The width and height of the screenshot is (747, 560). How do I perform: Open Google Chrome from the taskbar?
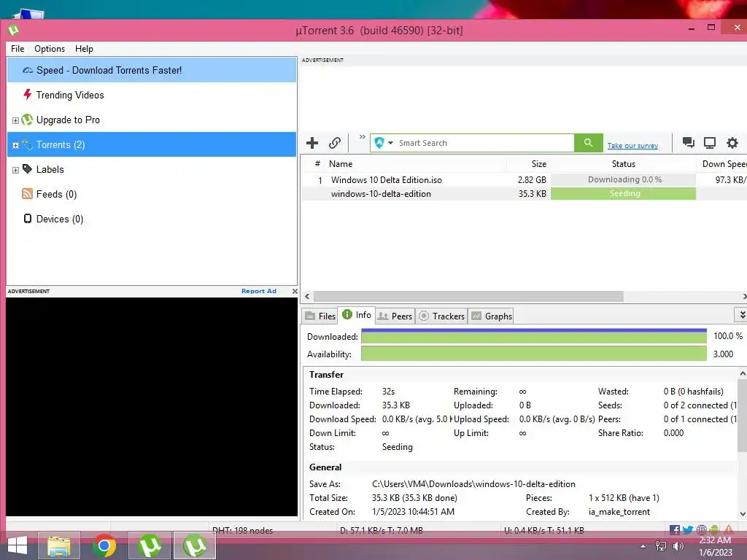click(104, 545)
